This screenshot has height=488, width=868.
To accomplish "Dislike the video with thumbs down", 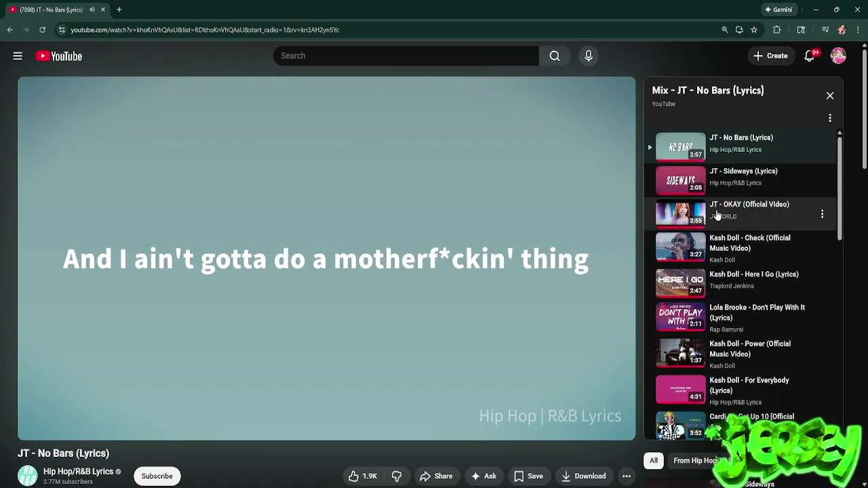I will tap(397, 476).
